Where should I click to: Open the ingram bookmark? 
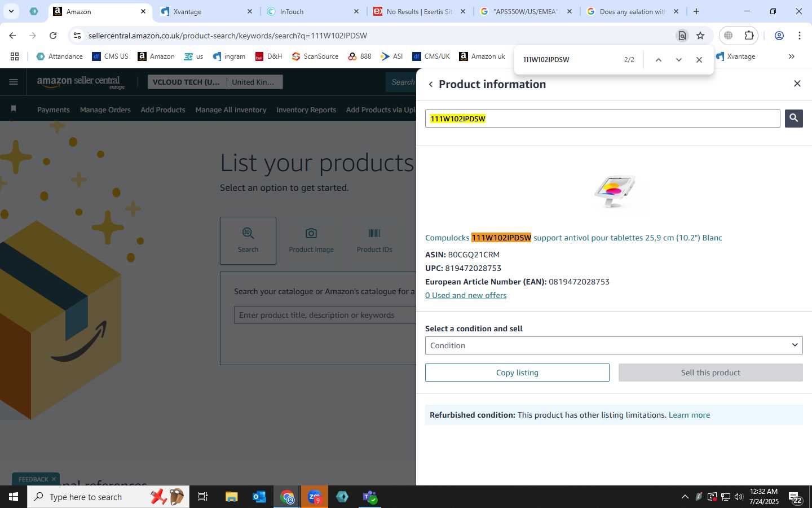(229, 56)
